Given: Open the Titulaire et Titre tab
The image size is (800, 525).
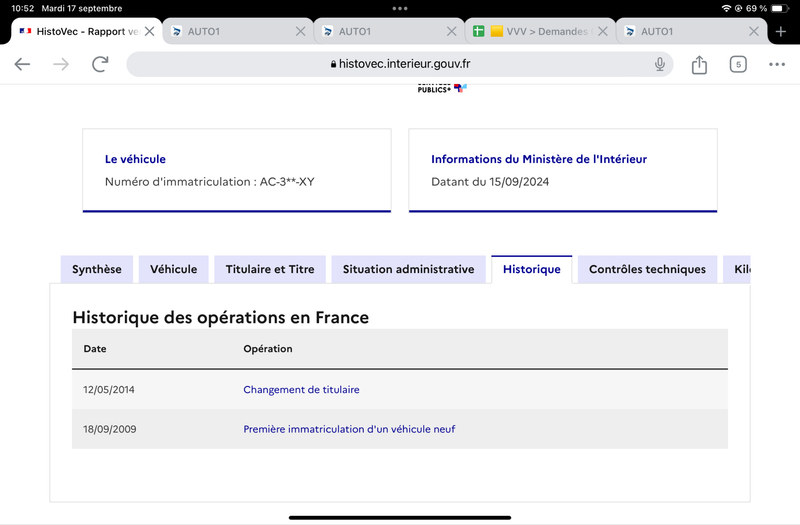Looking at the screenshot, I should coord(270,269).
